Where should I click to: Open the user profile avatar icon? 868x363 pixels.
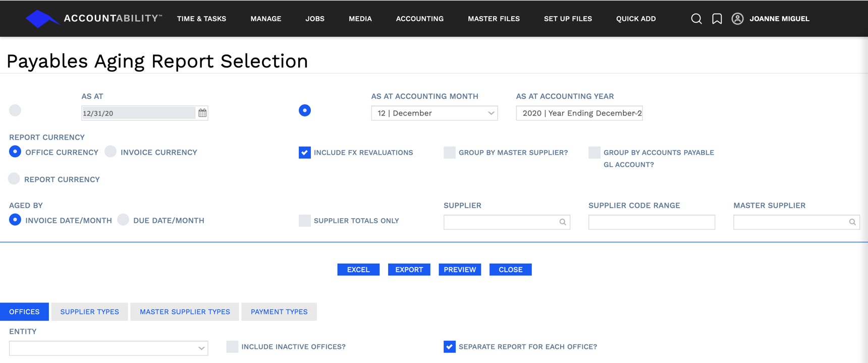[737, 19]
